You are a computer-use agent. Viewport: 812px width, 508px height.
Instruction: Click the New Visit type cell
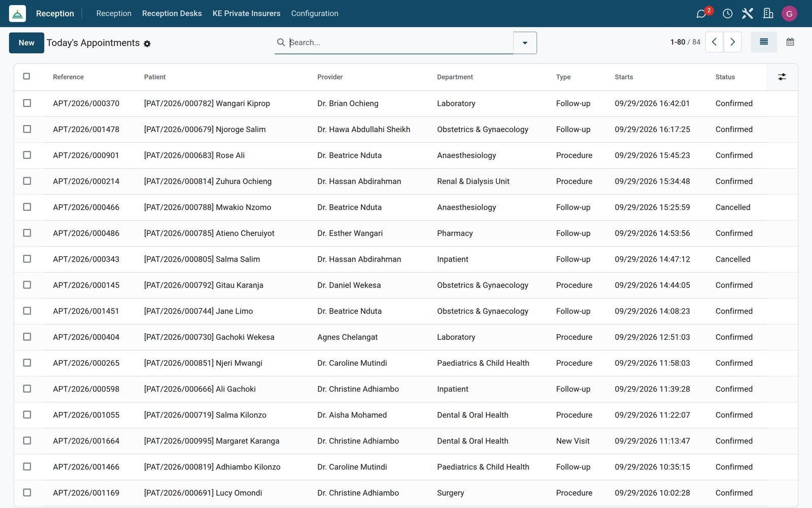[x=572, y=441]
